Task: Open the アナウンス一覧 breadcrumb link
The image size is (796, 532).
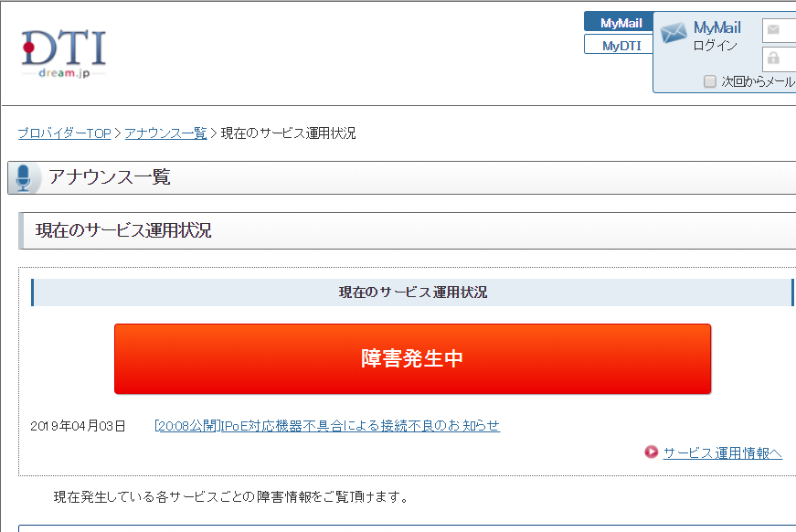Action: 166,133
